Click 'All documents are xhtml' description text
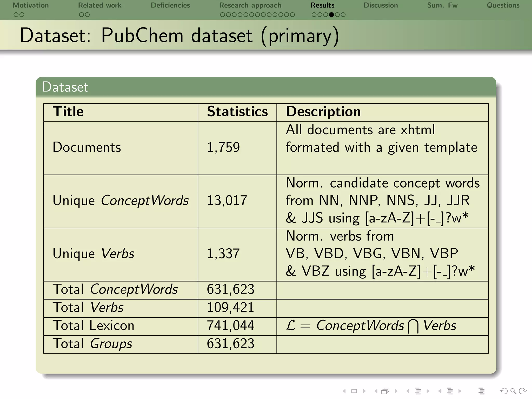Screen dimensions: 532x399 pyautogui.click(x=360, y=130)
